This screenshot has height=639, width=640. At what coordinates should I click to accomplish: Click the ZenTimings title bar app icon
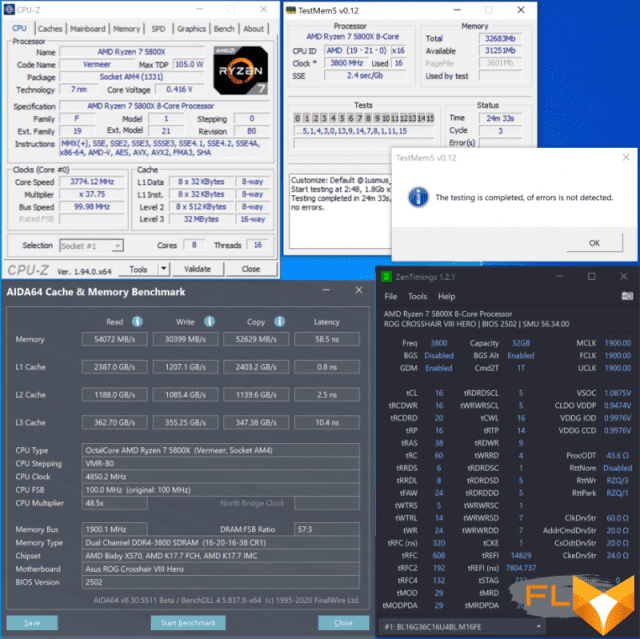click(386, 277)
